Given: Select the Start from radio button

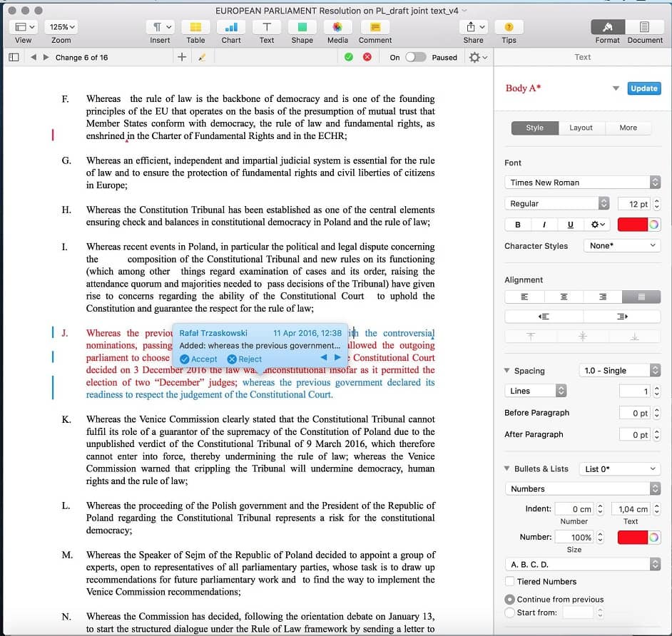Looking at the screenshot, I should (x=509, y=612).
